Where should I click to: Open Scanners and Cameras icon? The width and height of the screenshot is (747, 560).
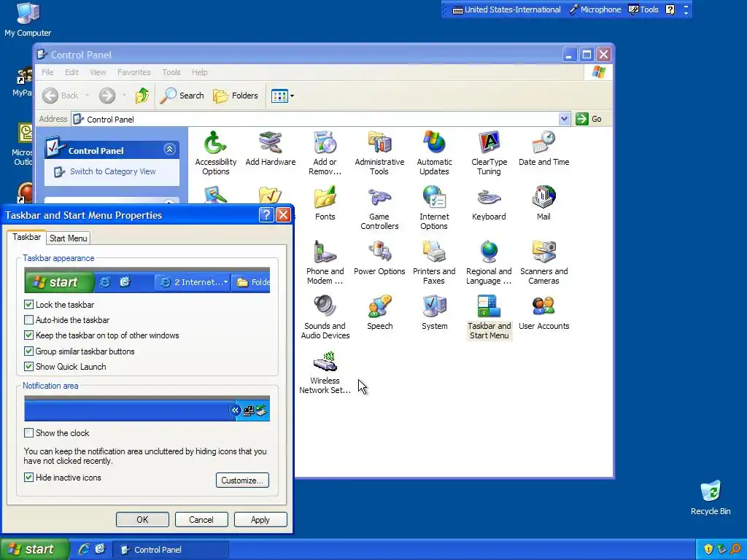pyautogui.click(x=543, y=262)
